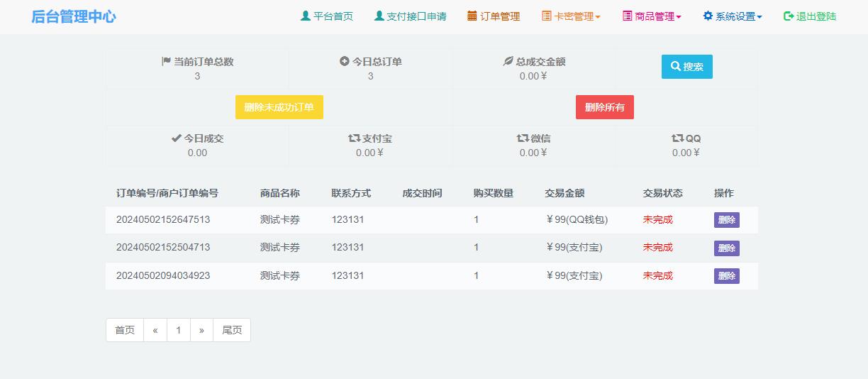Expand the 商品管理 dropdown menu

[652, 16]
